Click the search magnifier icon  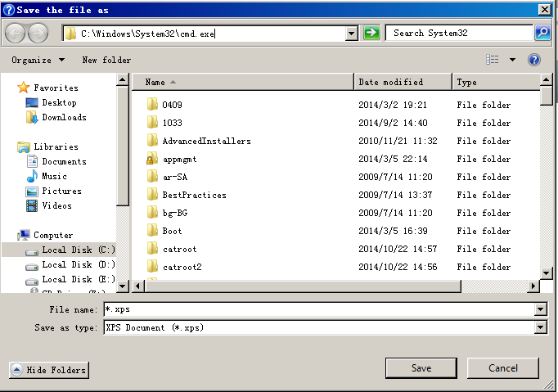(542, 33)
